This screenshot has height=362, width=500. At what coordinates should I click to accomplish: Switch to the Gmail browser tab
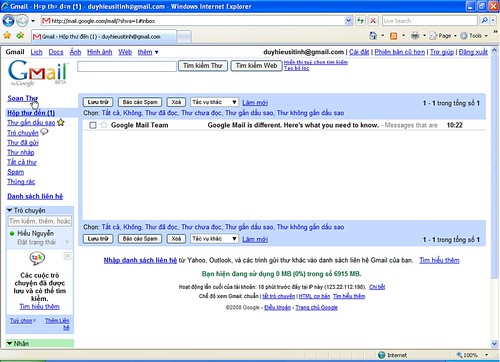104,36
